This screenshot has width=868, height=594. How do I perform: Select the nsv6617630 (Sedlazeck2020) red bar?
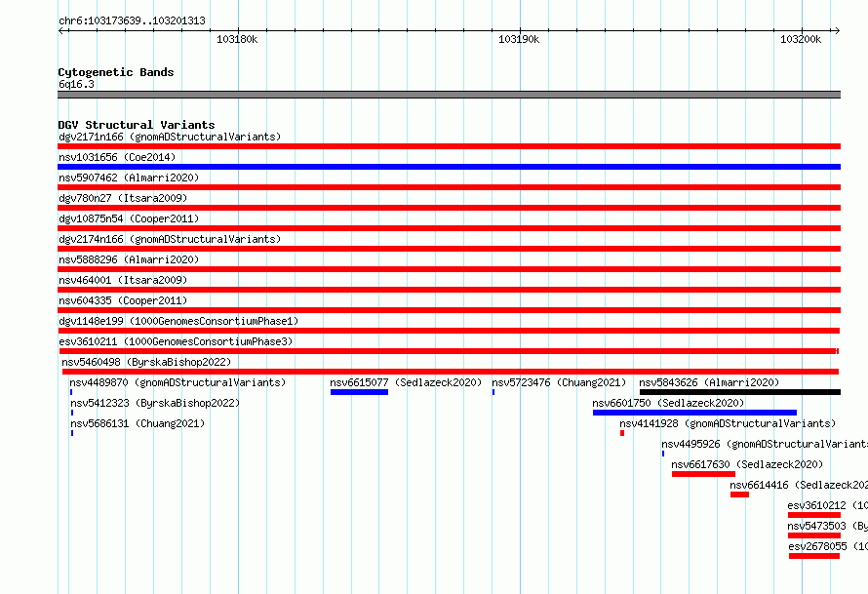pos(703,474)
